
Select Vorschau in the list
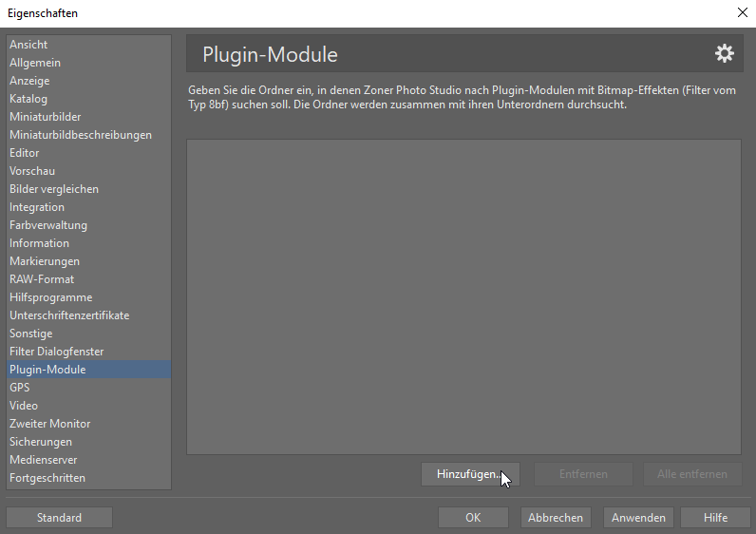coord(88,171)
